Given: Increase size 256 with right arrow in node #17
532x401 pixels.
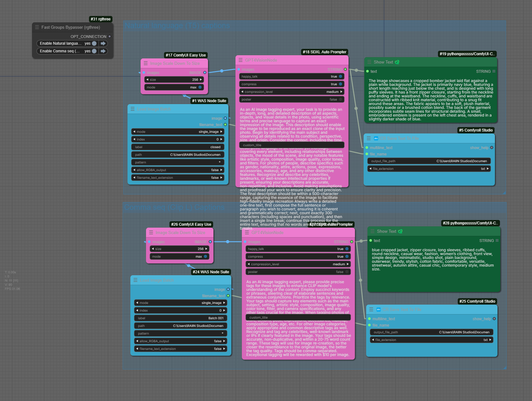Looking at the screenshot, I should 201,80.
